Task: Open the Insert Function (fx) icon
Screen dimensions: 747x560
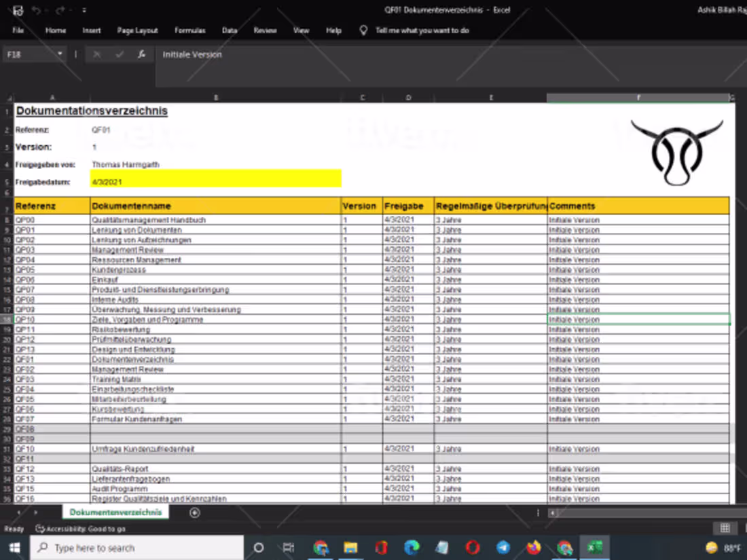Action: pos(141,54)
